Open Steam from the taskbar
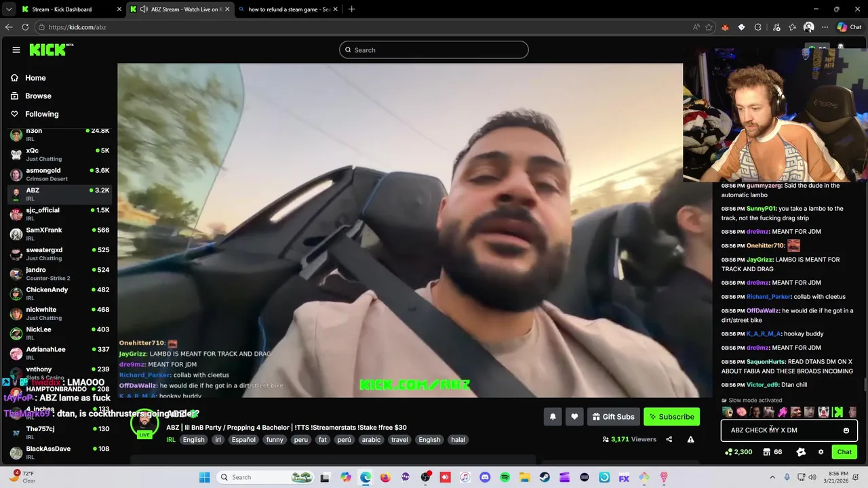Screen dimensions: 868x488 click(x=545, y=477)
